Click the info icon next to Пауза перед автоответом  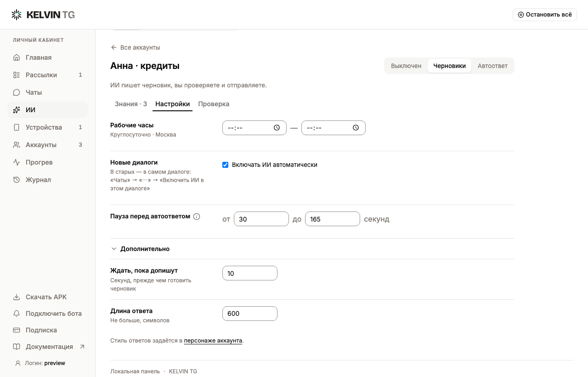pos(197,217)
